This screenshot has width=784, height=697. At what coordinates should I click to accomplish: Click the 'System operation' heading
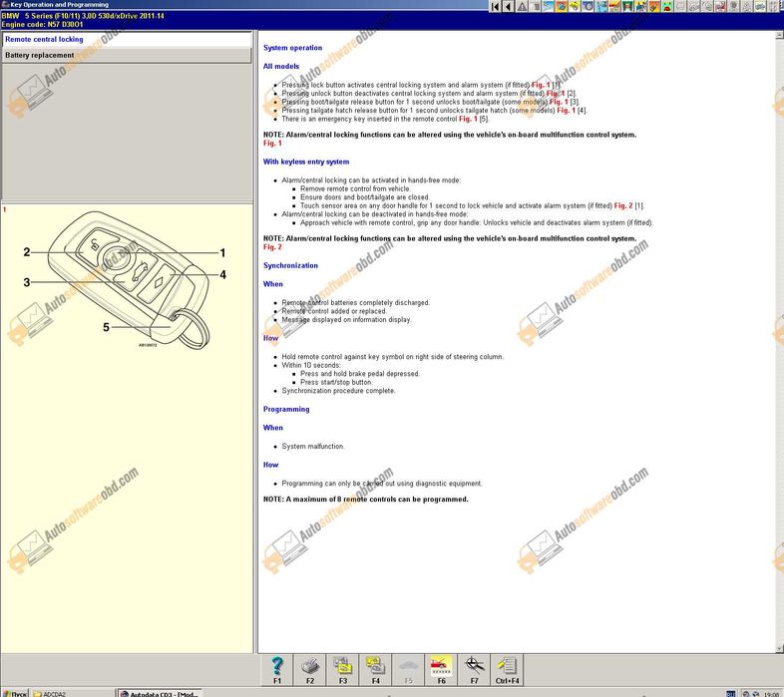point(292,48)
